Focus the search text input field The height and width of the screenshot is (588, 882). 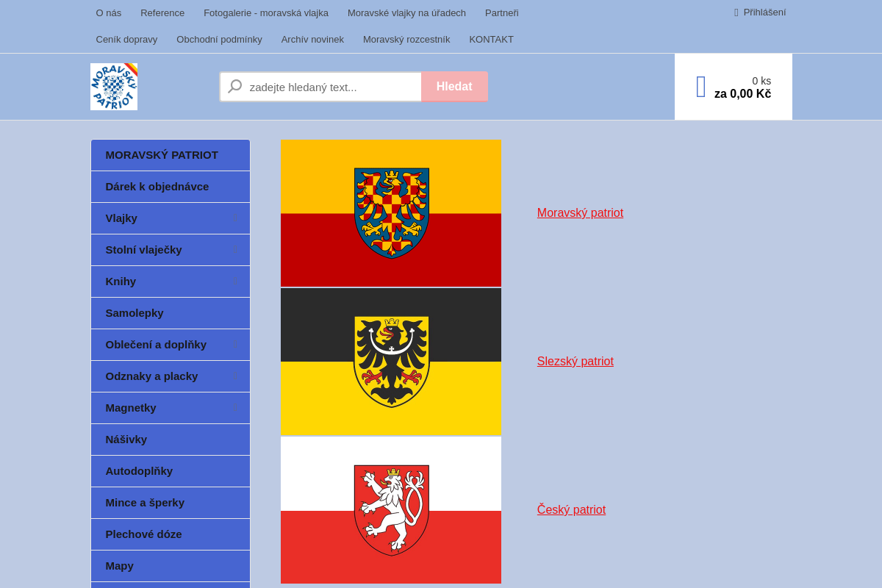point(332,87)
